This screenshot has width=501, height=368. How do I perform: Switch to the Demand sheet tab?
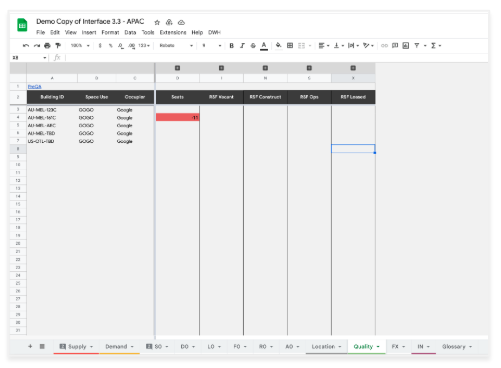click(119, 347)
